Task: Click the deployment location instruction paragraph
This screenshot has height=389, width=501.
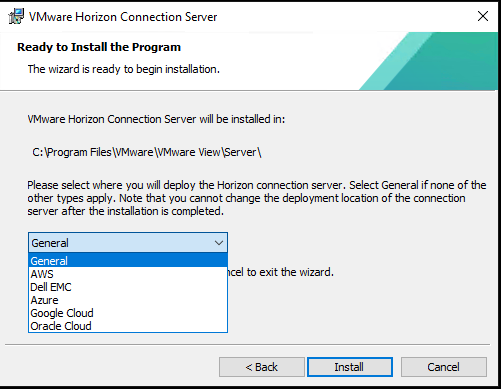Action: (x=257, y=198)
